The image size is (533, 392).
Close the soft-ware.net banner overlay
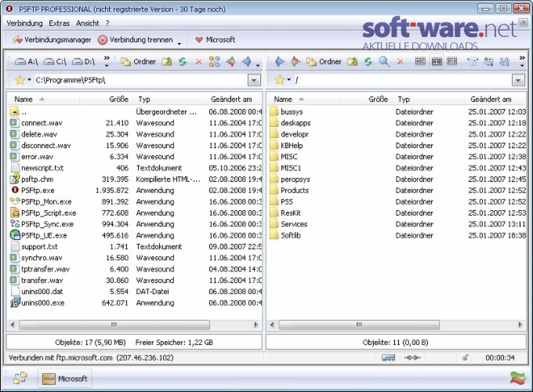click(523, 23)
